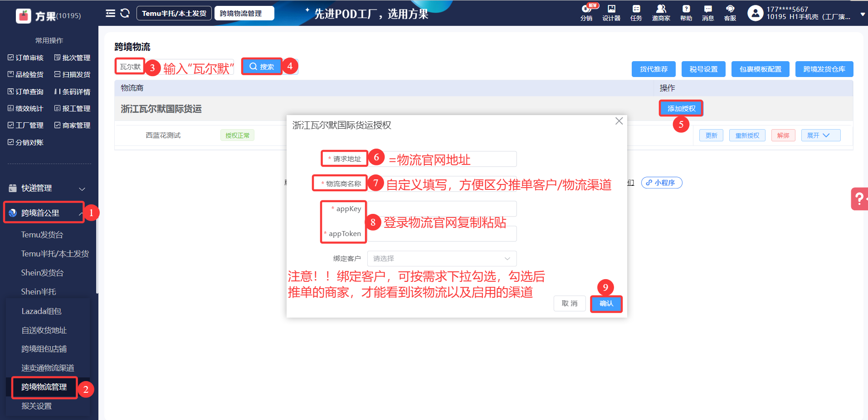Open 品检验货 shortcut
Viewport: 868px width, 420px height.
(26, 74)
